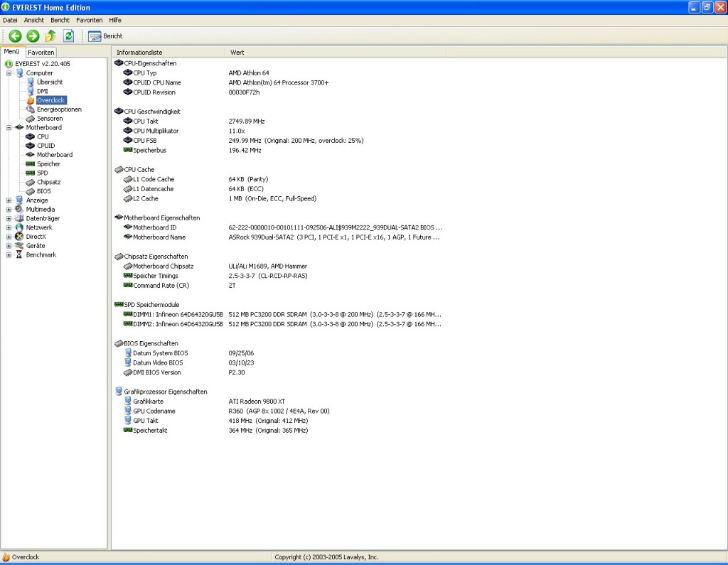The width and height of the screenshot is (728, 565).
Task: Collapse the Motherboard tree node
Action: (x=9, y=128)
